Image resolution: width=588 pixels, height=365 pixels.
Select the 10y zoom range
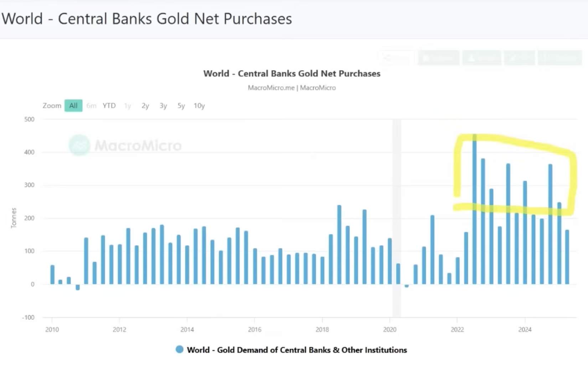pos(199,106)
